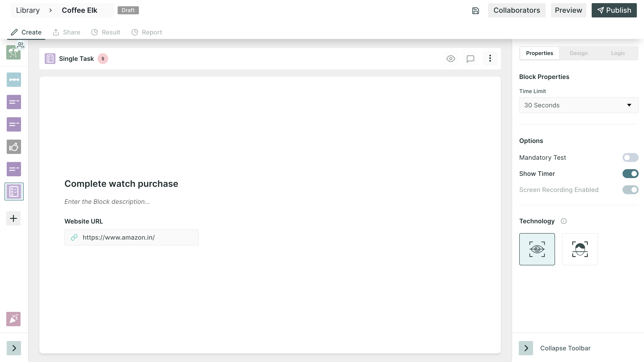Viewport: 644px width, 362px height.
Task: Click the Coffee Elk study title
Action: click(x=80, y=11)
